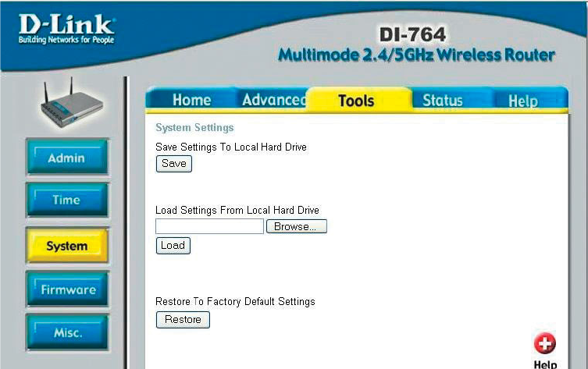Screen dimensions: 588x369
Task: Open the Misc. sidebar section
Action: 66,332
